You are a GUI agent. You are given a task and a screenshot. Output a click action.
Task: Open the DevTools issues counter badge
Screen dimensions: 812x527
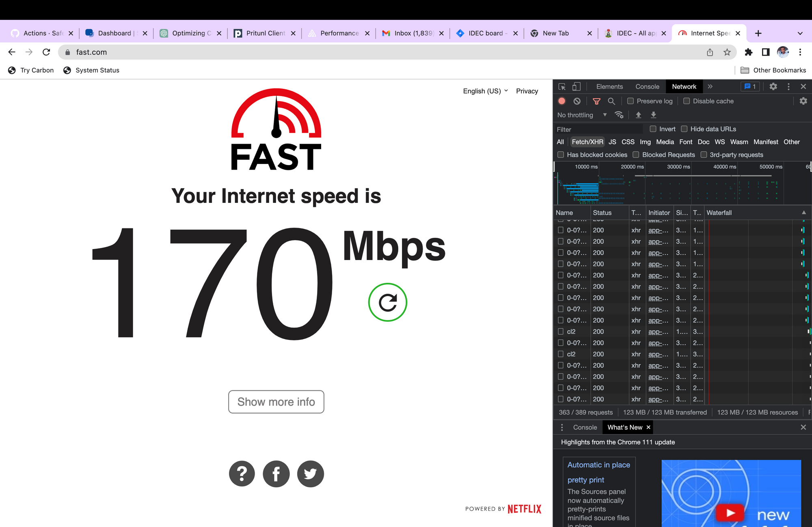[x=750, y=86]
